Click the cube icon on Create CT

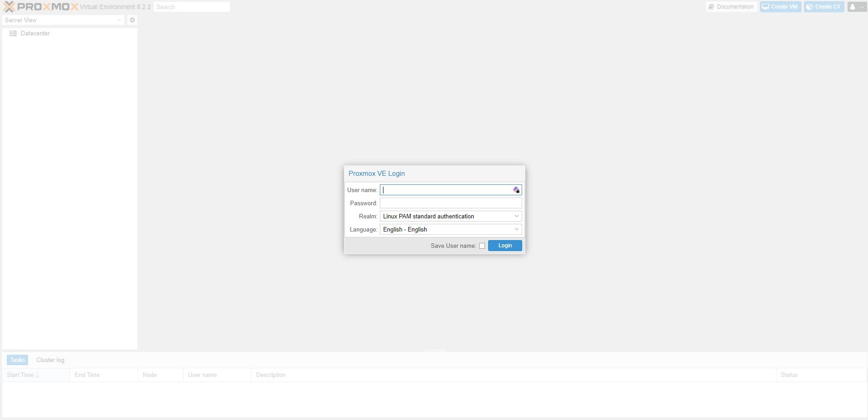pyautogui.click(x=810, y=7)
